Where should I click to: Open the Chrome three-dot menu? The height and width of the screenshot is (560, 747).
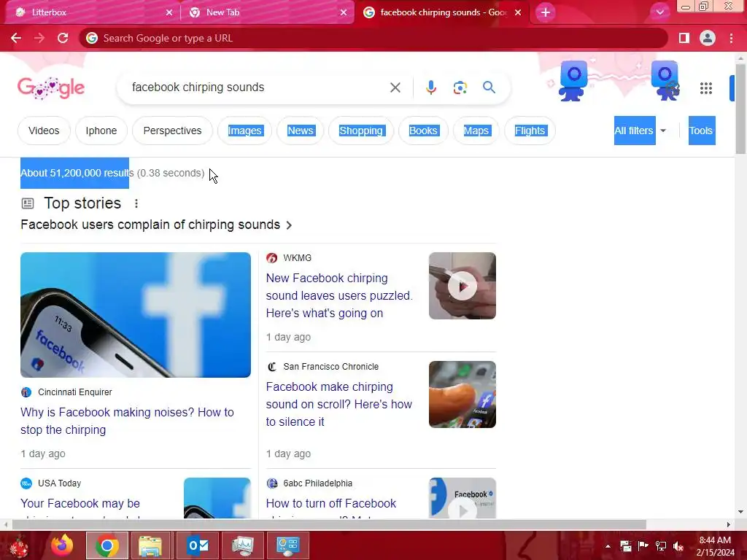pyautogui.click(x=731, y=38)
